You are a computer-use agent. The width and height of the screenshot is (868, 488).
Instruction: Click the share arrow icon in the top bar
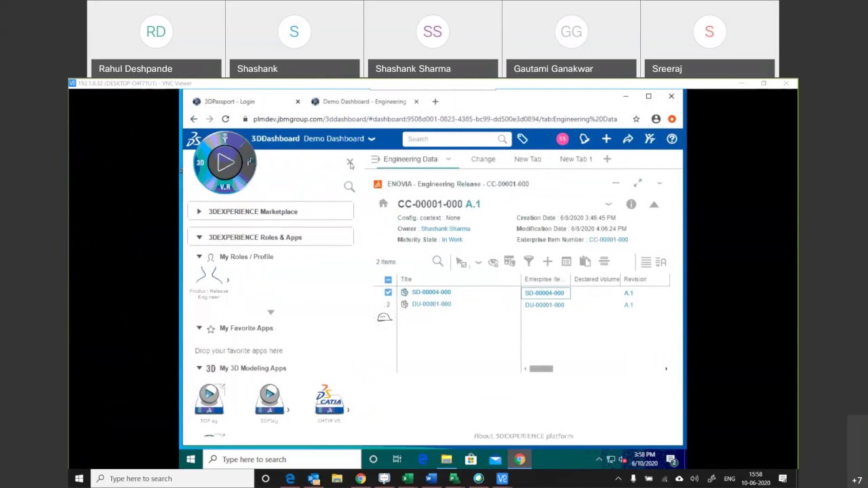(628, 139)
